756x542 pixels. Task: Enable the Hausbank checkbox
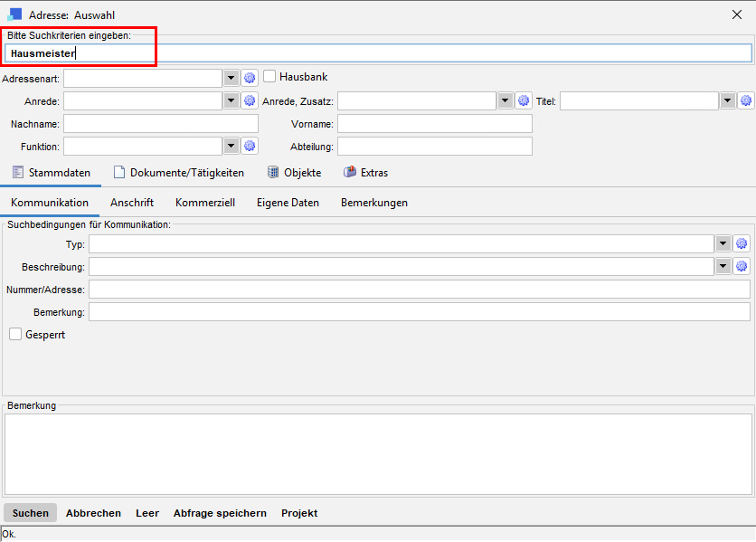pos(269,77)
